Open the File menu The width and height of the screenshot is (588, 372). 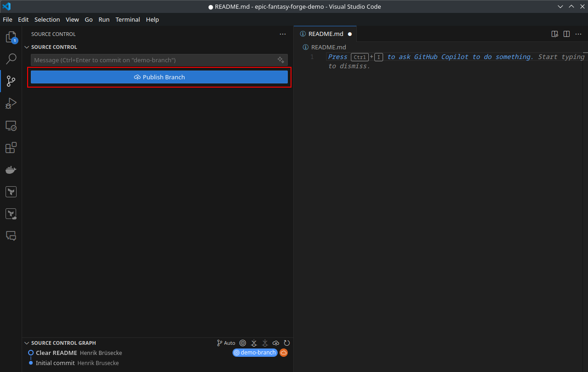(7, 19)
